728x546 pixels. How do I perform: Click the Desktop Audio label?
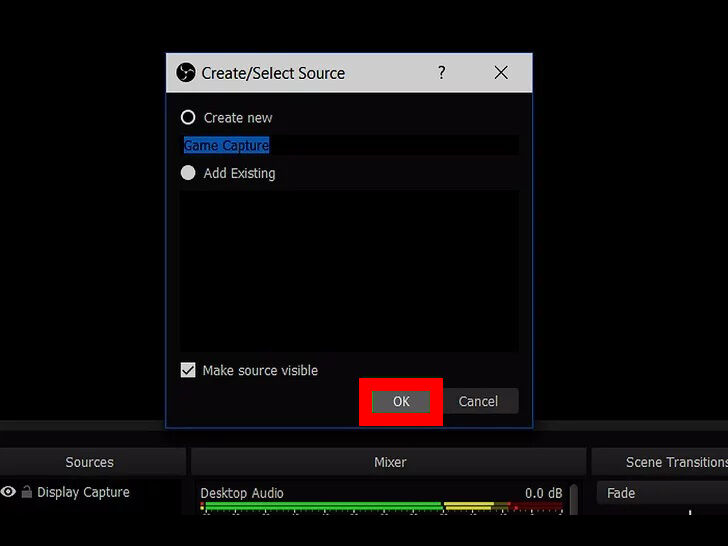tap(242, 493)
